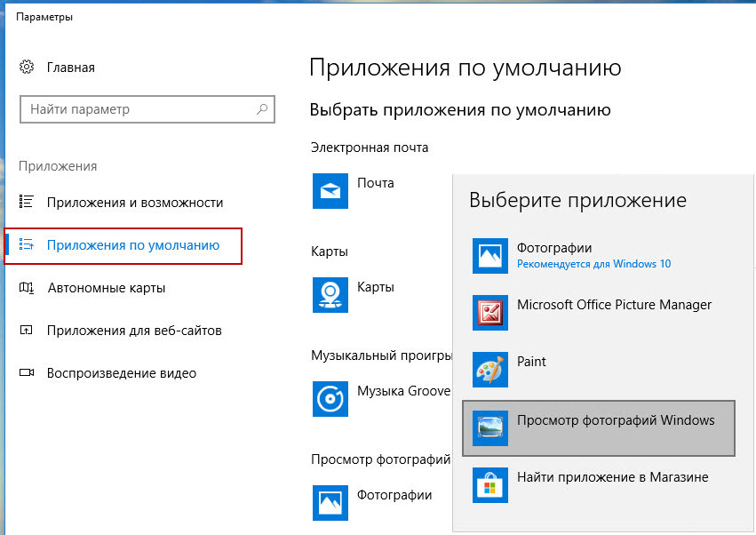Image resolution: width=756 pixels, height=535 pixels.
Task: Open Apps and features settings page
Action: 134,203
